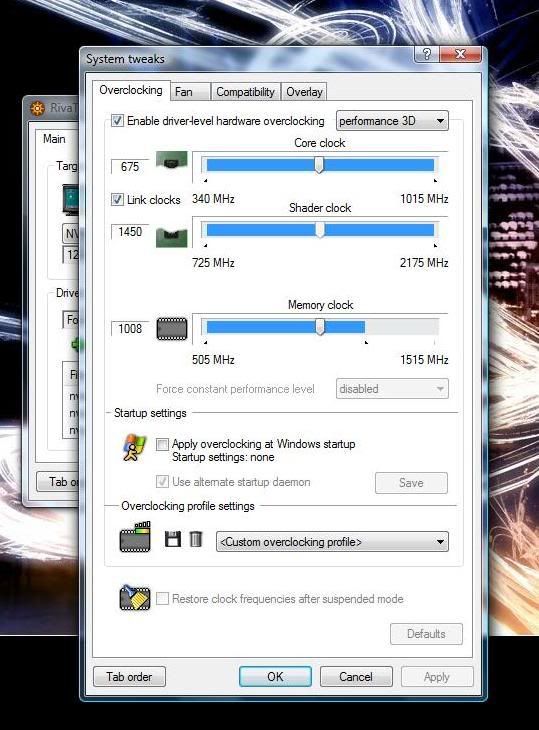Click the Windows startup settings icon
Viewport: 539px width, 730px height.
click(134, 447)
